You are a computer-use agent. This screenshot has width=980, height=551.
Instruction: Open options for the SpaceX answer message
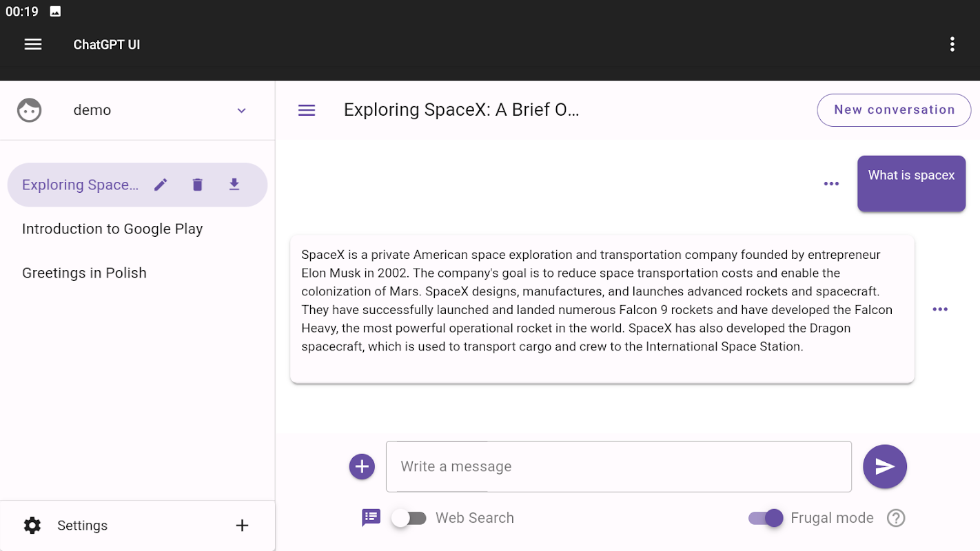[940, 309]
